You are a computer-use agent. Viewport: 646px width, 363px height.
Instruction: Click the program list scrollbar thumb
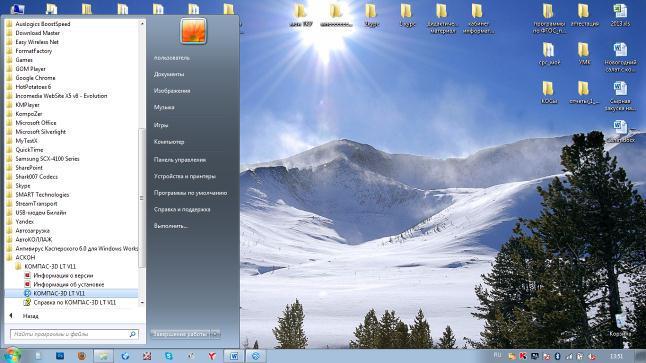tap(142, 198)
